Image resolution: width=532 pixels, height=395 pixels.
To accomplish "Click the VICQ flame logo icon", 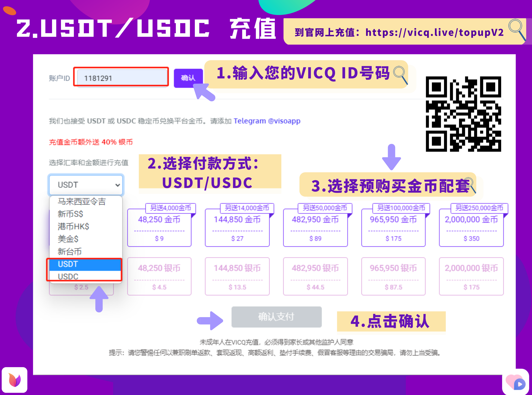I will [15, 380].
